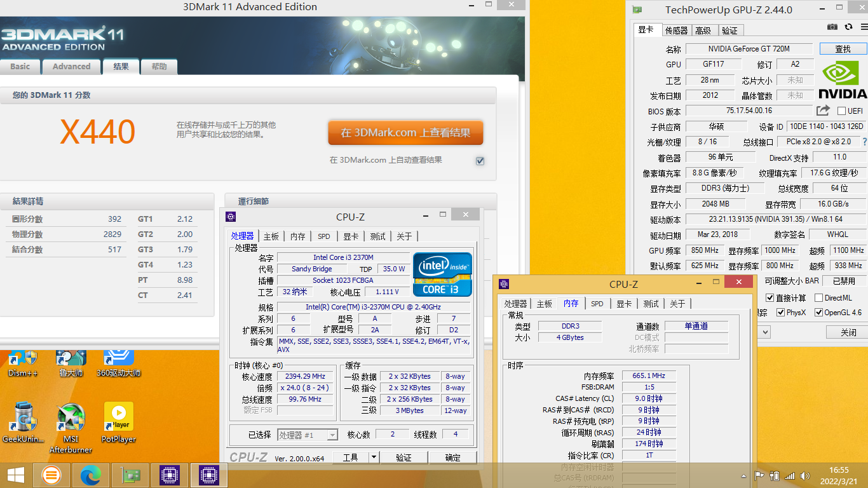Click the Action Center flag tray icon
This screenshot has width=868, height=488.
[759, 475]
